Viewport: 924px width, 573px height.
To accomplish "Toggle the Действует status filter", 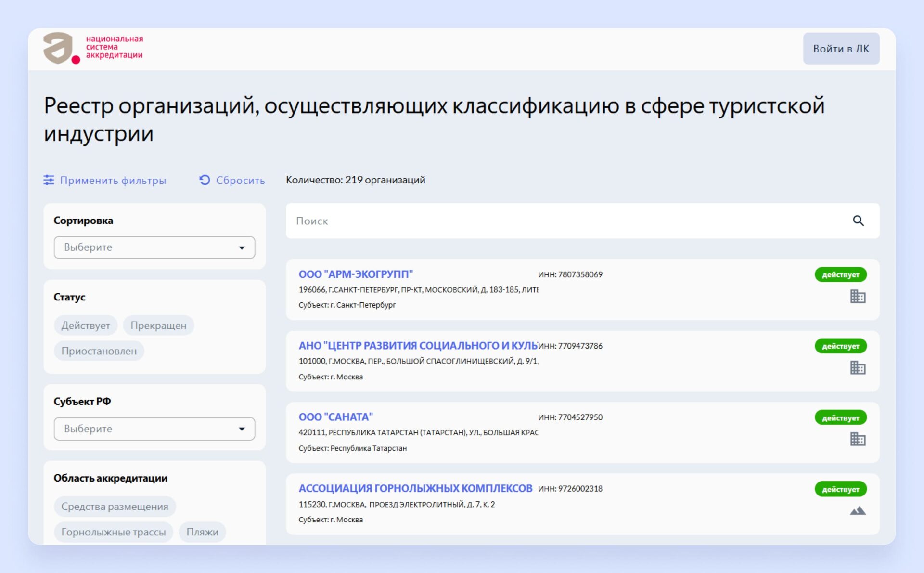I will click(x=86, y=326).
